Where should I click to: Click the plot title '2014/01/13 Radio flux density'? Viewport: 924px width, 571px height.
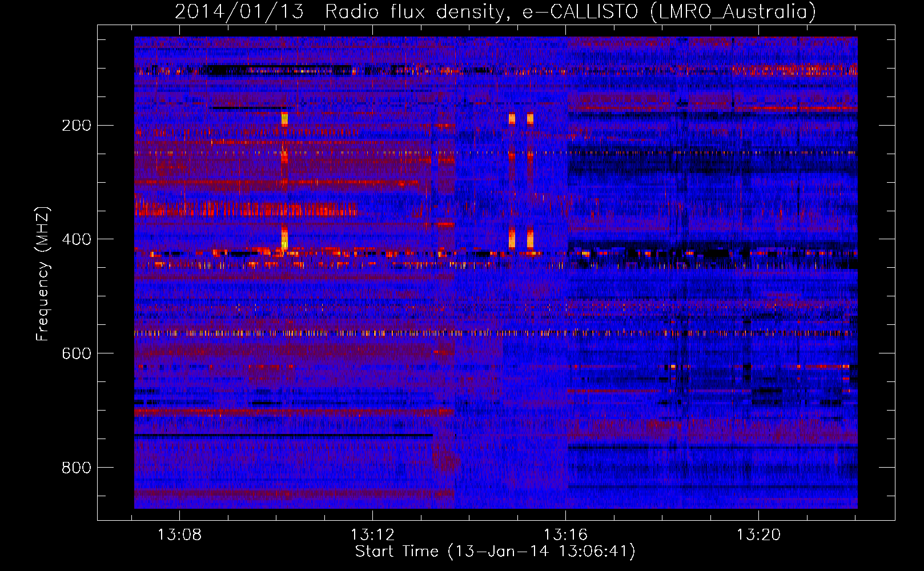pyautogui.click(x=495, y=11)
